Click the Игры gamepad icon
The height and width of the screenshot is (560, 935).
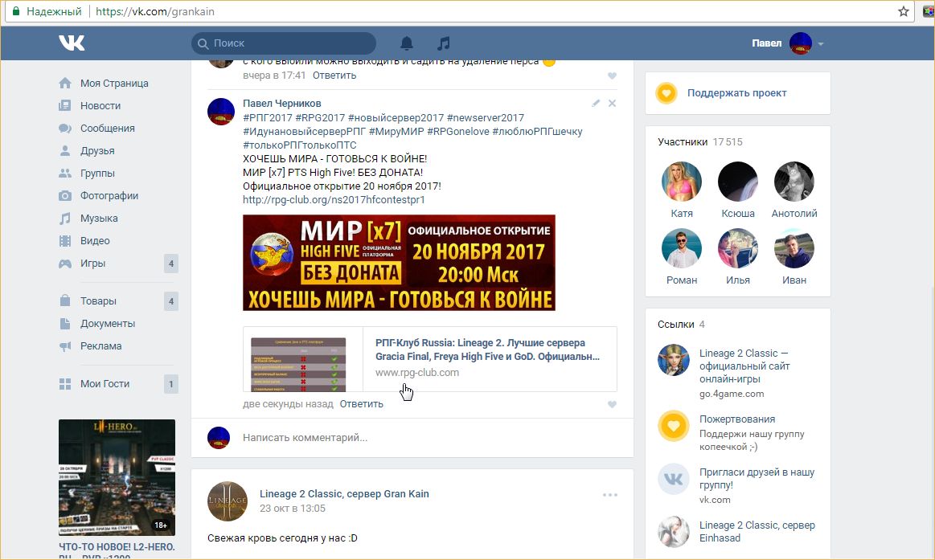tap(65, 264)
